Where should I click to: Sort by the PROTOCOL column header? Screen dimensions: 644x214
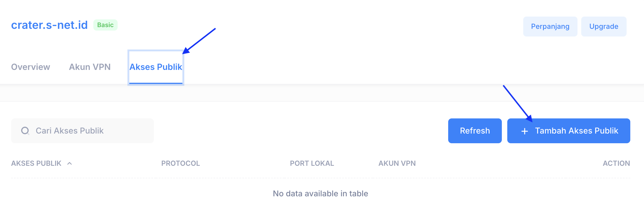180,163
